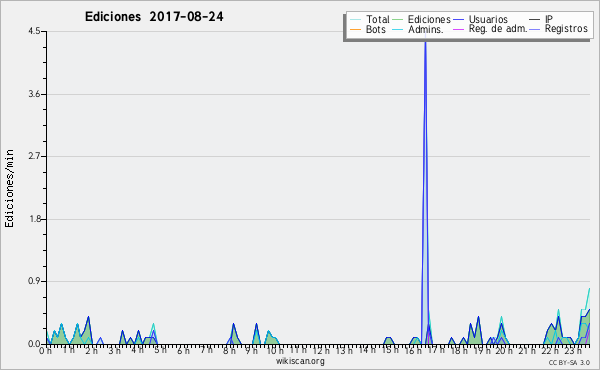
Task: Click the Total legend color line
Action: click(x=355, y=20)
